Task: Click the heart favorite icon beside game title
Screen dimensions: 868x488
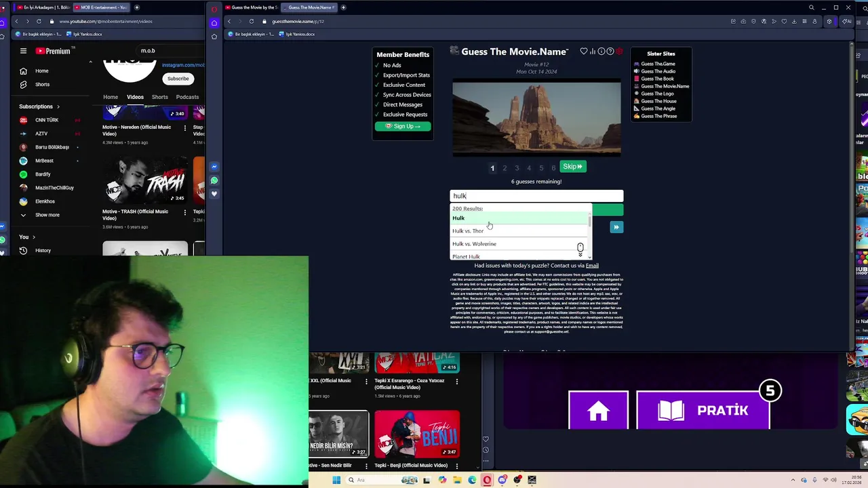Action: pyautogui.click(x=583, y=52)
